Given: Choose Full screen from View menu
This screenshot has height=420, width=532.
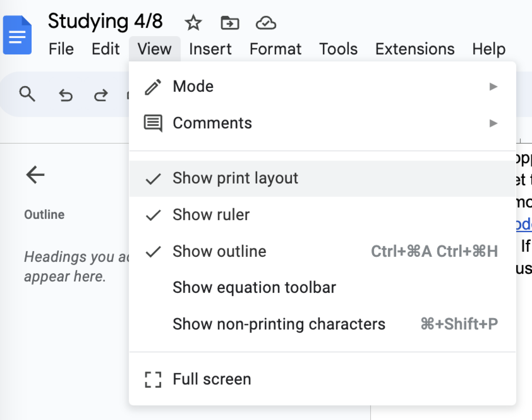Looking at the screenshot, I should 322,379.
